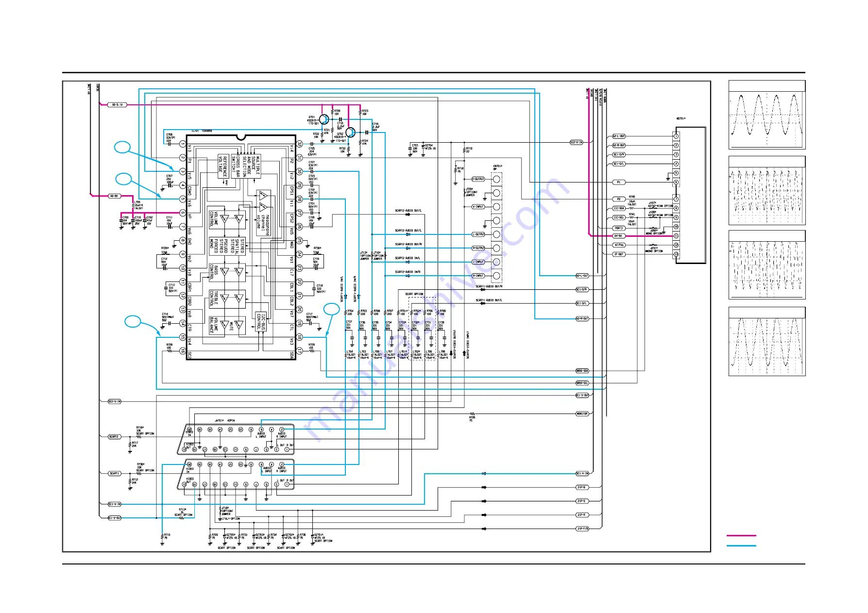
Task: Click the JA701 42PIN connector title
Action: [225, 421]
